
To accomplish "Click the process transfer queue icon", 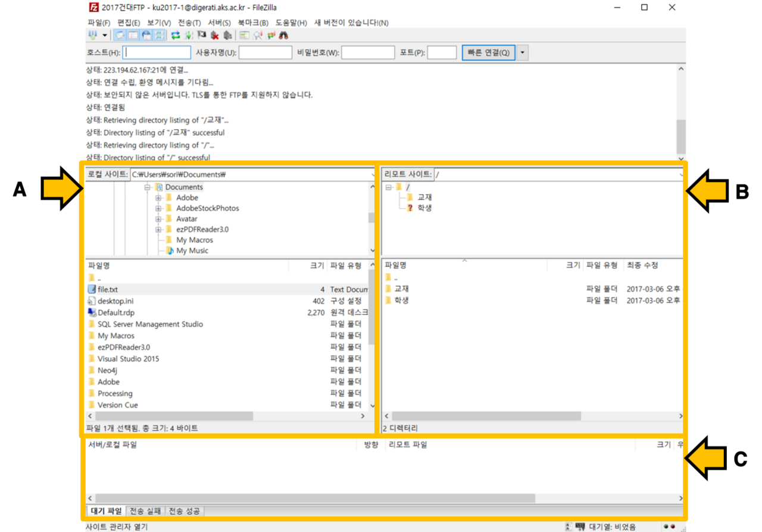I will pyautogui.click(x=189, y=36).
